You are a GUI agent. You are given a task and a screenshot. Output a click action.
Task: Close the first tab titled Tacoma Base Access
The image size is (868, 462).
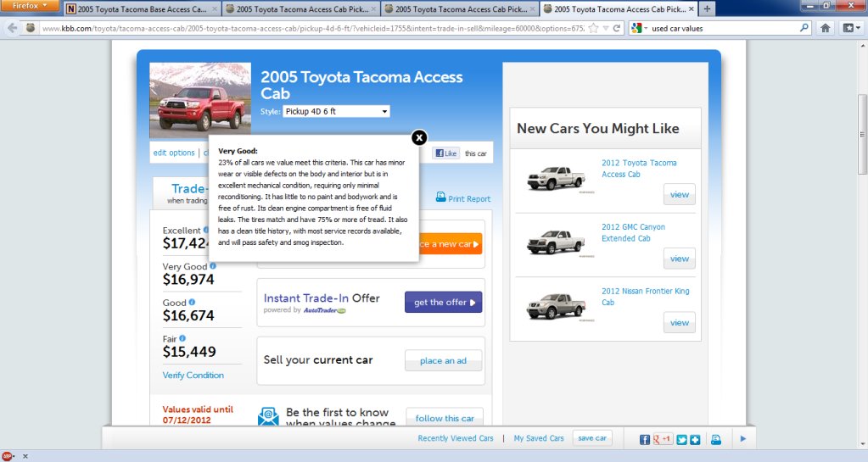[215, 8]
